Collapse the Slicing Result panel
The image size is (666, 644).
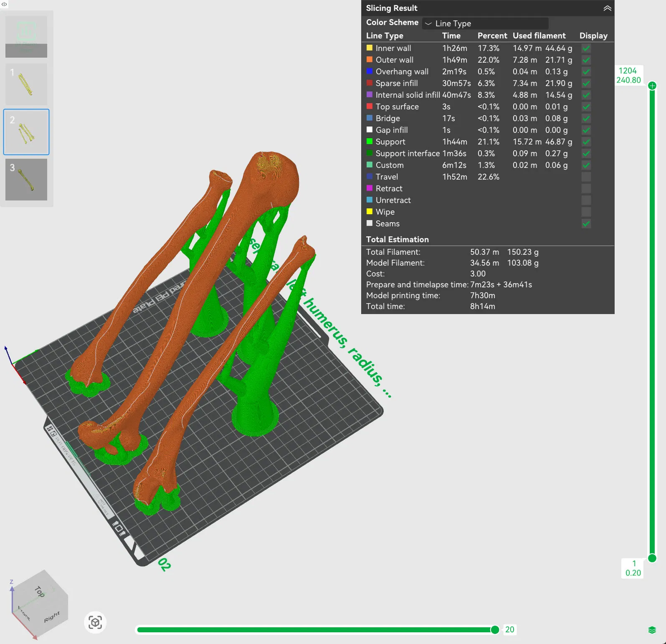coord(607,8)
